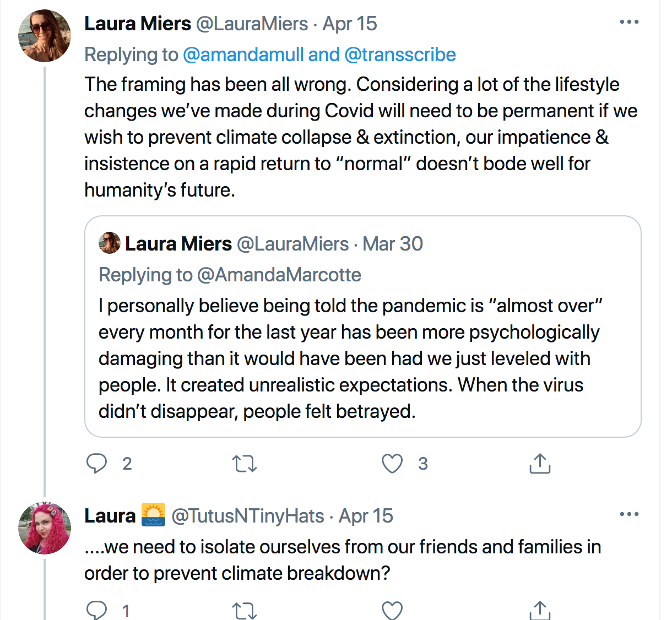Reply to TutusNTinyHats tweet

(x=97, y=610)
